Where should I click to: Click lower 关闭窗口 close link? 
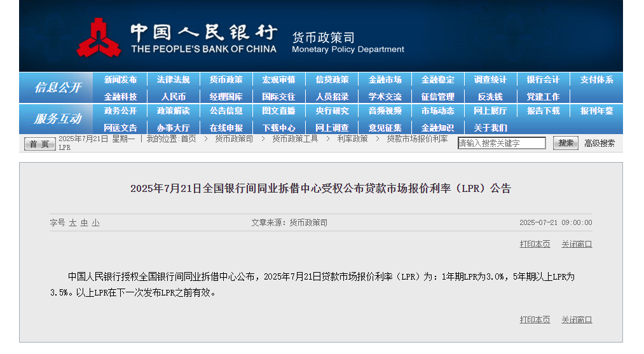577,320
